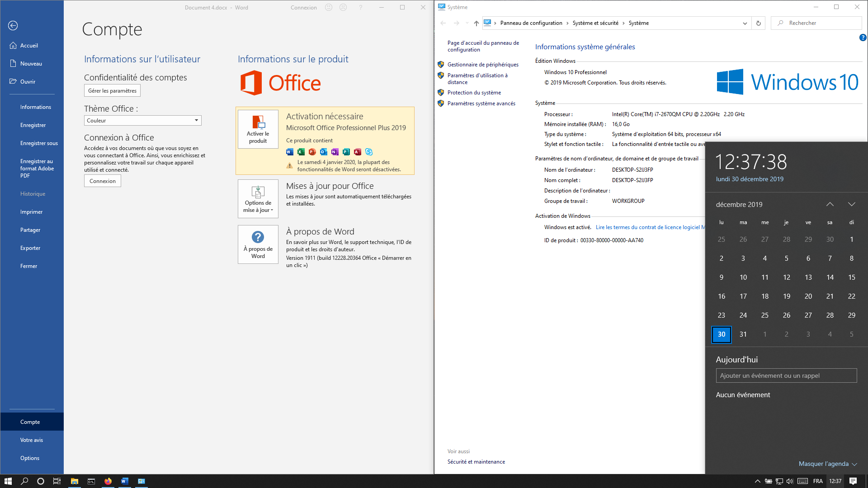
Task: Click the blue help icon in Système window
Action: (863, 38)
